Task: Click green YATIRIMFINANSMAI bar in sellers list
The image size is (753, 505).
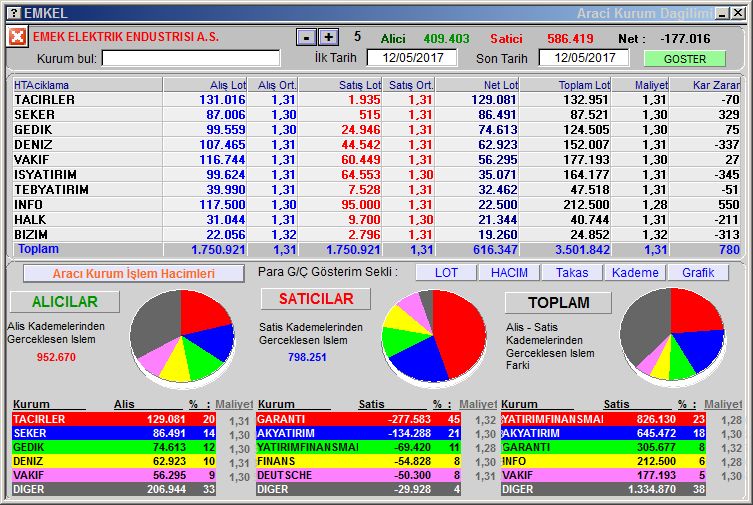Action: pos(358,447)
